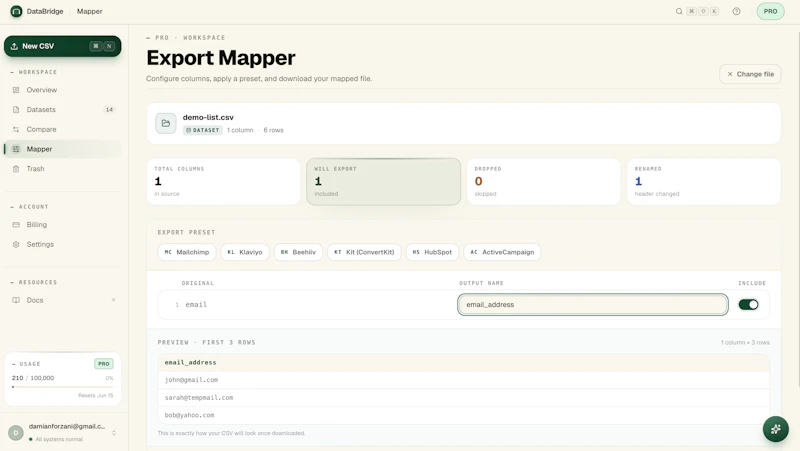
Task: Open Docs in the sidebar
Action: click(x=62, y=300)
